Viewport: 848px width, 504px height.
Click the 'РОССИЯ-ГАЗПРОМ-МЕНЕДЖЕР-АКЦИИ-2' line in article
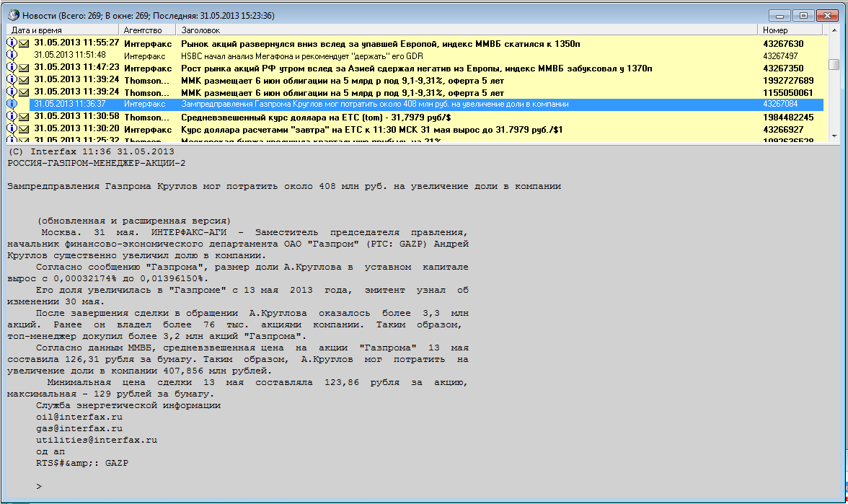click(97, 163)
